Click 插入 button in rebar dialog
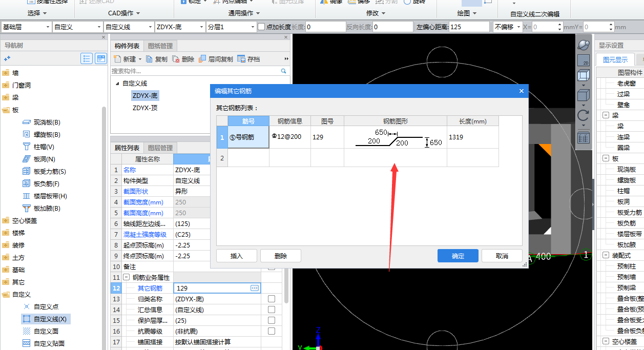 (x=237, y=256)
